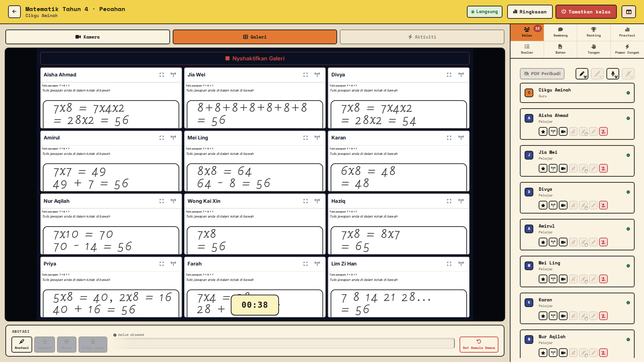Viewport: 644px width, 362px height.
Task: Open Wong Kai Xin's answer thumbnail
Action: (x=255, y=231)
